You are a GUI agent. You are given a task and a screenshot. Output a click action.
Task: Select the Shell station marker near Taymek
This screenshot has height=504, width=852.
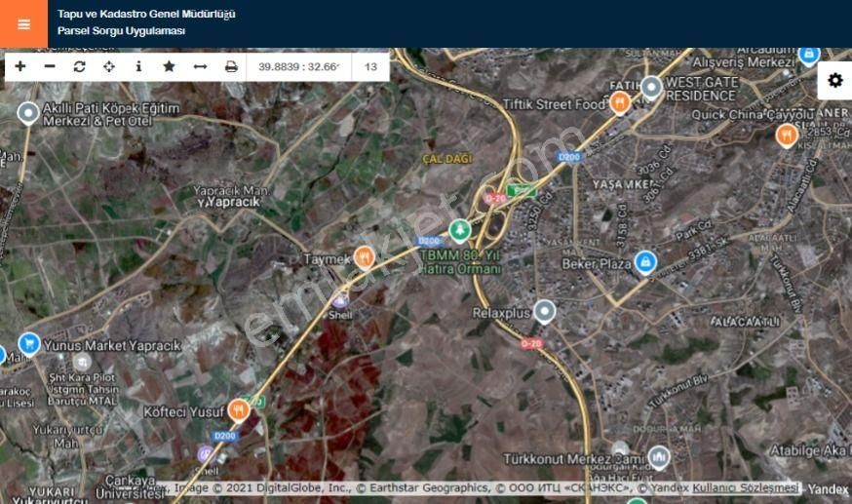pos(340,301)
